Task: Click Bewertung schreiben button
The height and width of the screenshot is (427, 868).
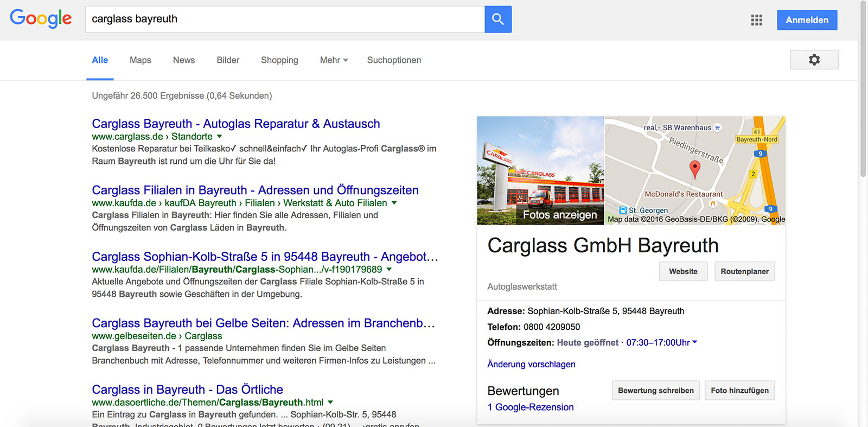Action: click(x=656, y=391)
